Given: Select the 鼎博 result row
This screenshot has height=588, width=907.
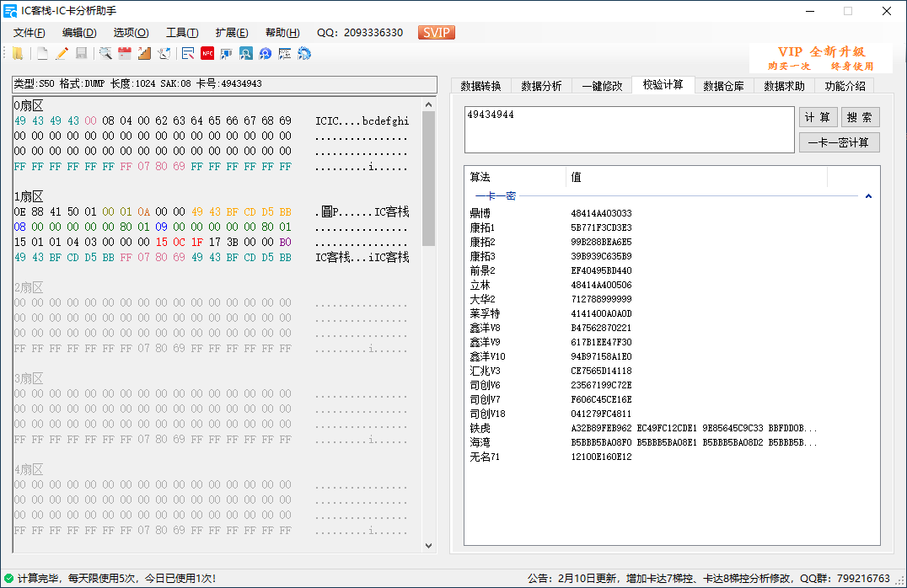Looking at the screenshot, I should (672, 213).
